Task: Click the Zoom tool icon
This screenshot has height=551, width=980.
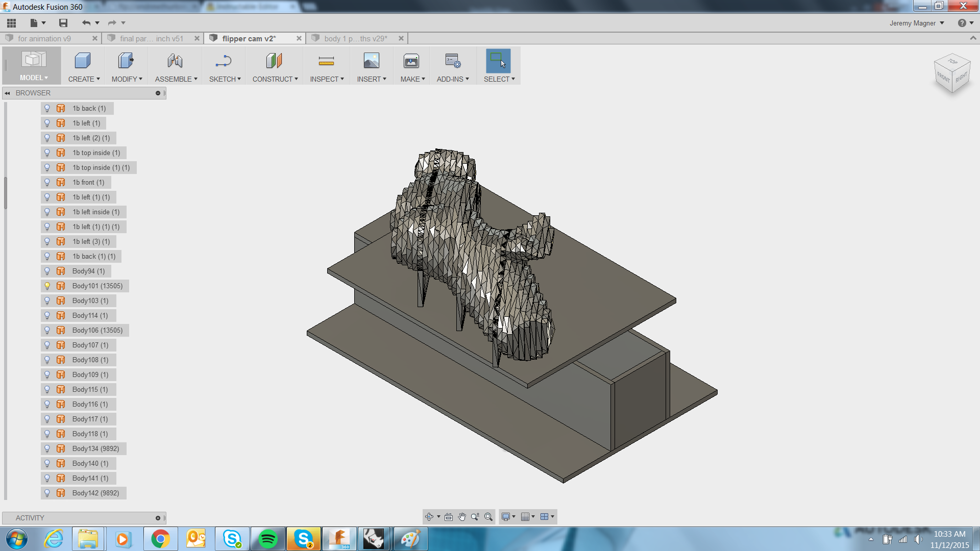Action: coord(475,517)
